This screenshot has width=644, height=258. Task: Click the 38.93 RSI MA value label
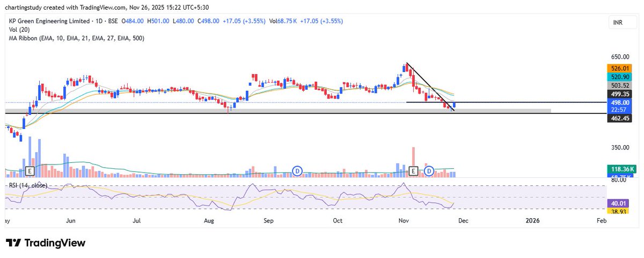(x=618, y=212)
